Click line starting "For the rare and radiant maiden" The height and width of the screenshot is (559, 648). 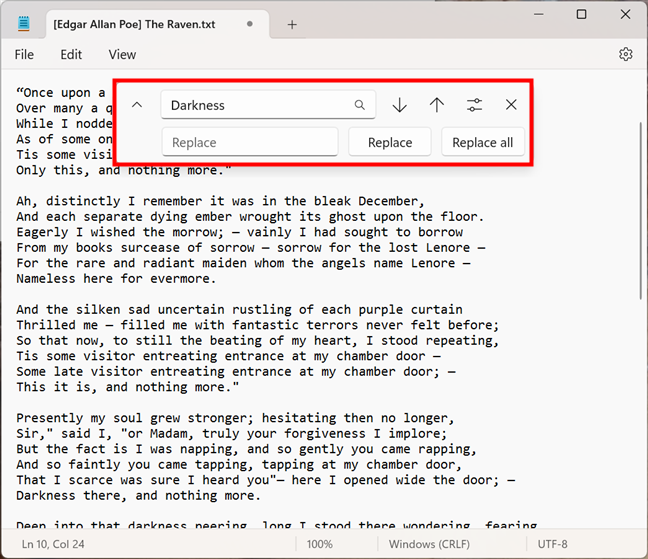click(x=243, y=263)
